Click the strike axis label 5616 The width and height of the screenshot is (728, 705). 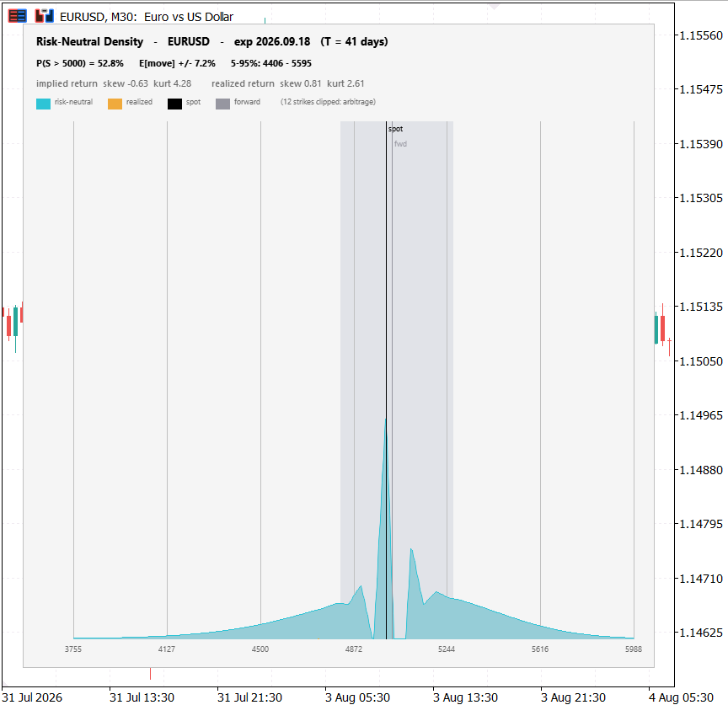pyautogui.click(x=540, y=649)
